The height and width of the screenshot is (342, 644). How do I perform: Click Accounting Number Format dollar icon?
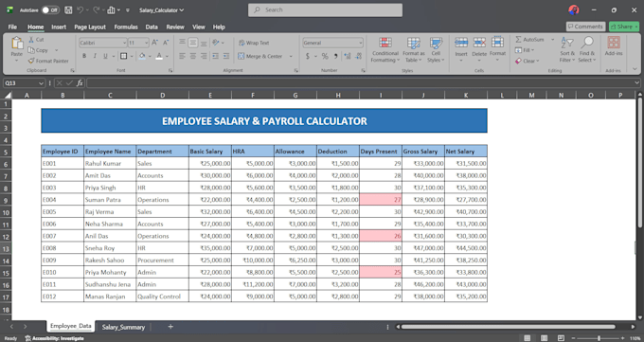(x=308, y=56)
